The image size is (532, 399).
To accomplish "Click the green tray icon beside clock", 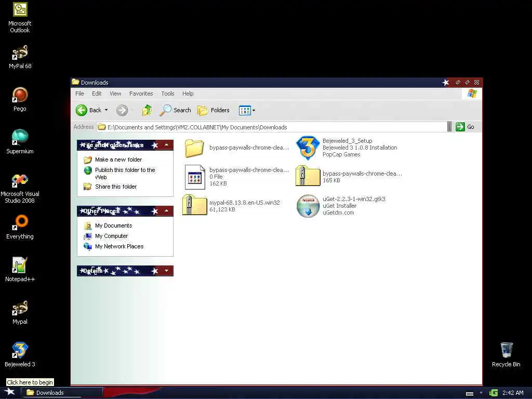I will click(x=494, y=393).
